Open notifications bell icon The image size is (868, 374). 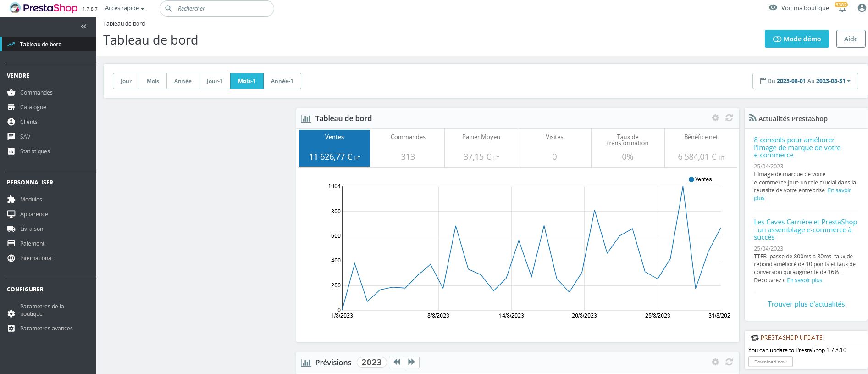pos(842,8)
